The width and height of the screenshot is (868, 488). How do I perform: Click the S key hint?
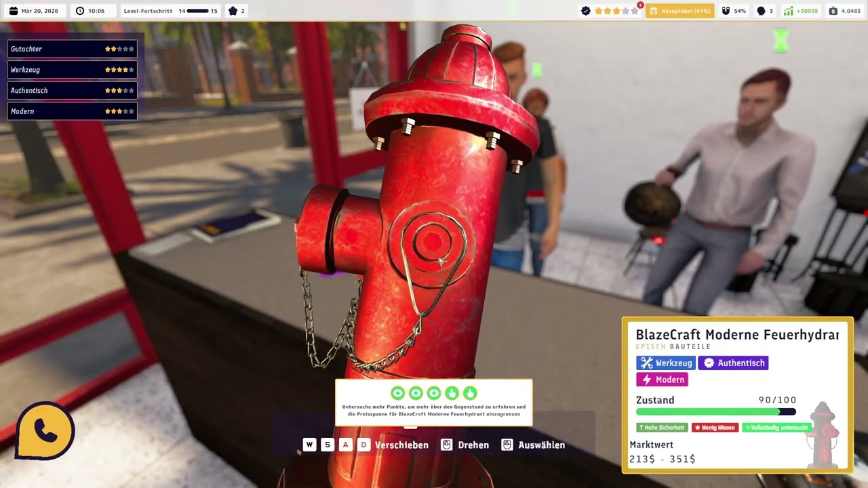[x=328, y=445]
